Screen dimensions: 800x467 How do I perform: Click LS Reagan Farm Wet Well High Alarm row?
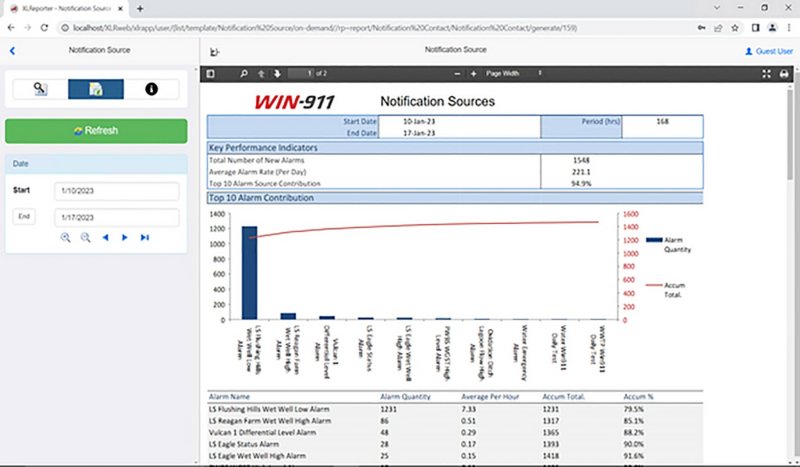(x=455, y=421)
